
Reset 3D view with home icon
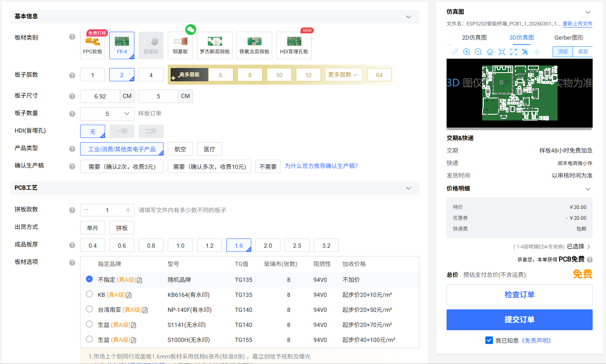490,52
